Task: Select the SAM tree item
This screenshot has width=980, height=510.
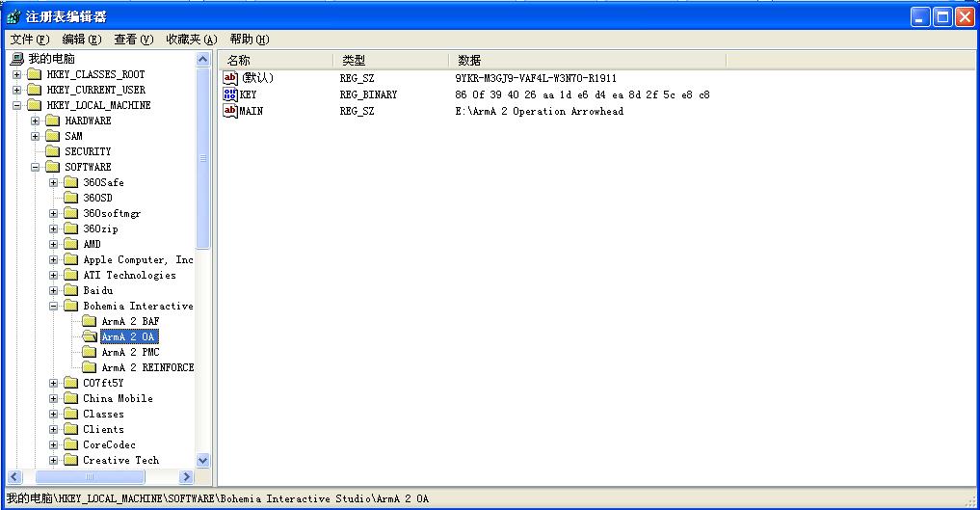Action: 74,136
